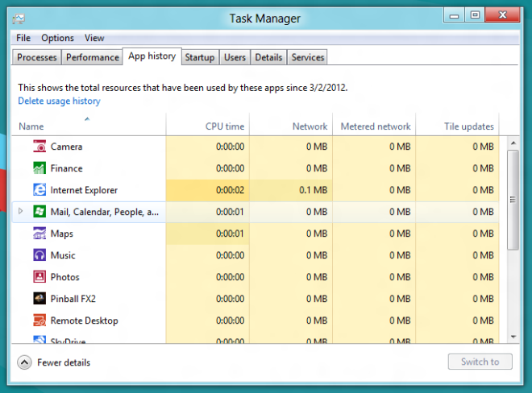The height and width of the screenshot is (393, 532).
Task: Open the View menu
Action: click(x=94, y=38)
